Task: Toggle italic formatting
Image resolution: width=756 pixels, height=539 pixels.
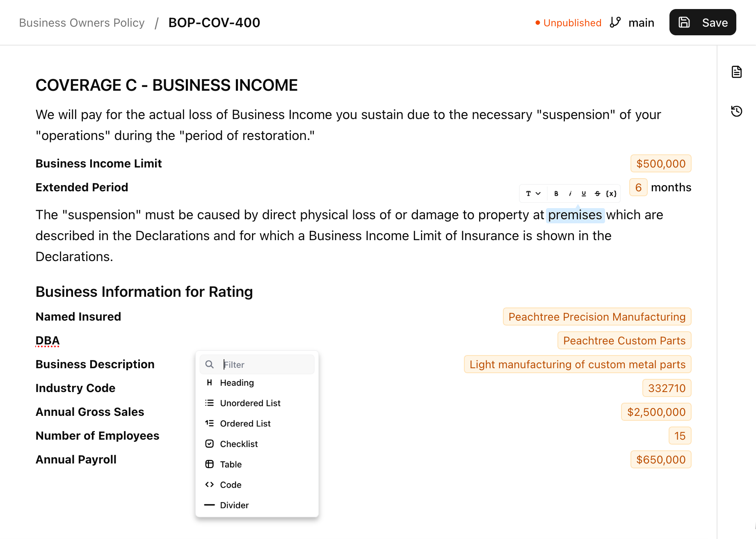Action: click(x=570, y=193)
